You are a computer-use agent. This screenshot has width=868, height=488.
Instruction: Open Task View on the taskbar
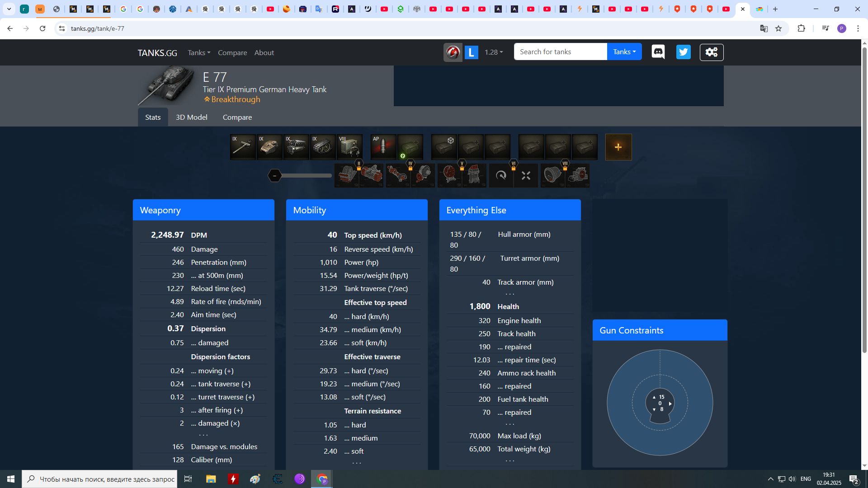(x=188, y=479)
